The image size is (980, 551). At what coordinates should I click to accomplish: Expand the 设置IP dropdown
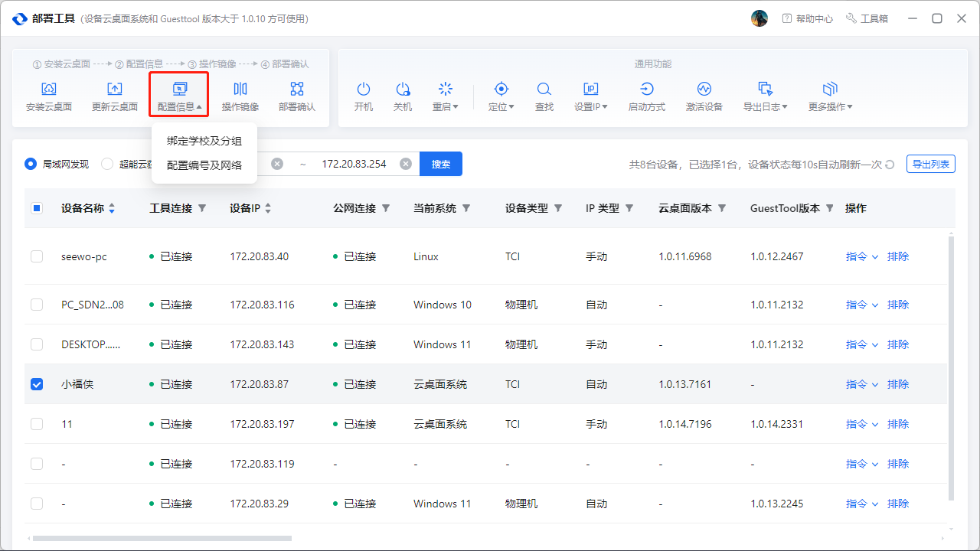(591, 96)
